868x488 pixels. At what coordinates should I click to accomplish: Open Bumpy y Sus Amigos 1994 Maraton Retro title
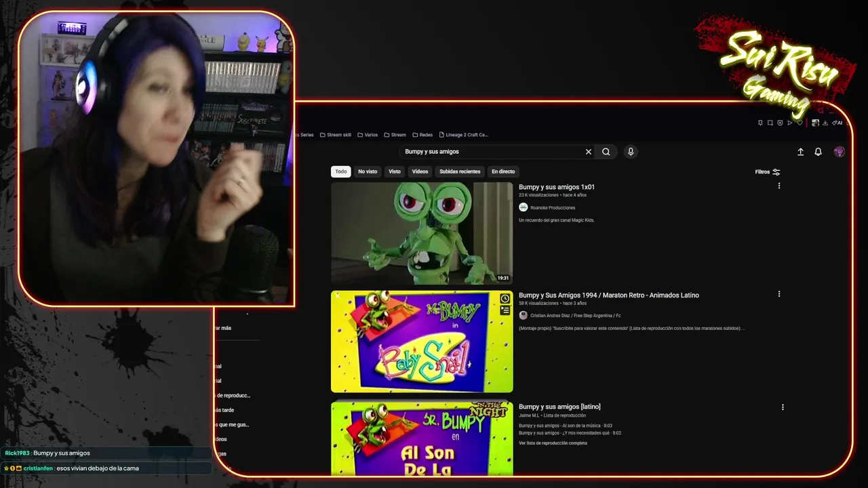609,295
